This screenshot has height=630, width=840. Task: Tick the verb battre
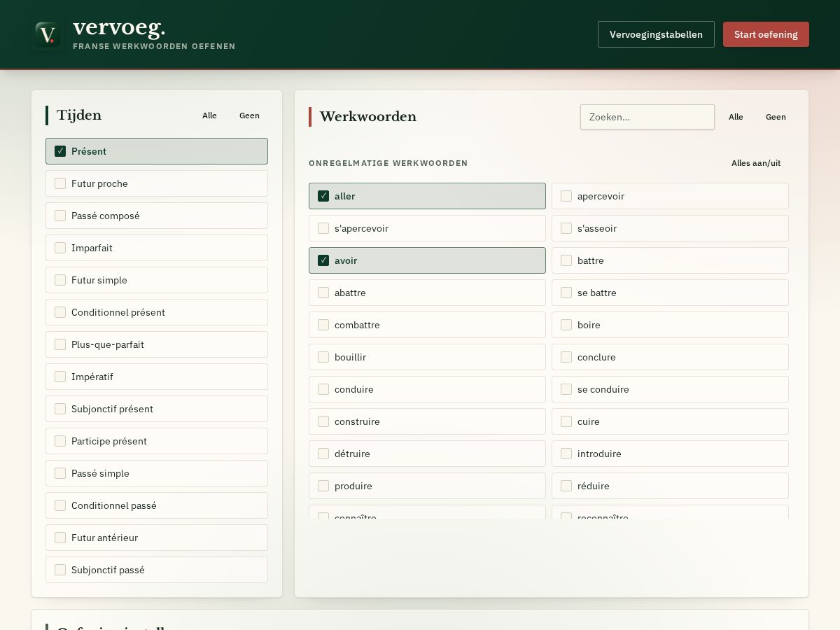point(670,260)
